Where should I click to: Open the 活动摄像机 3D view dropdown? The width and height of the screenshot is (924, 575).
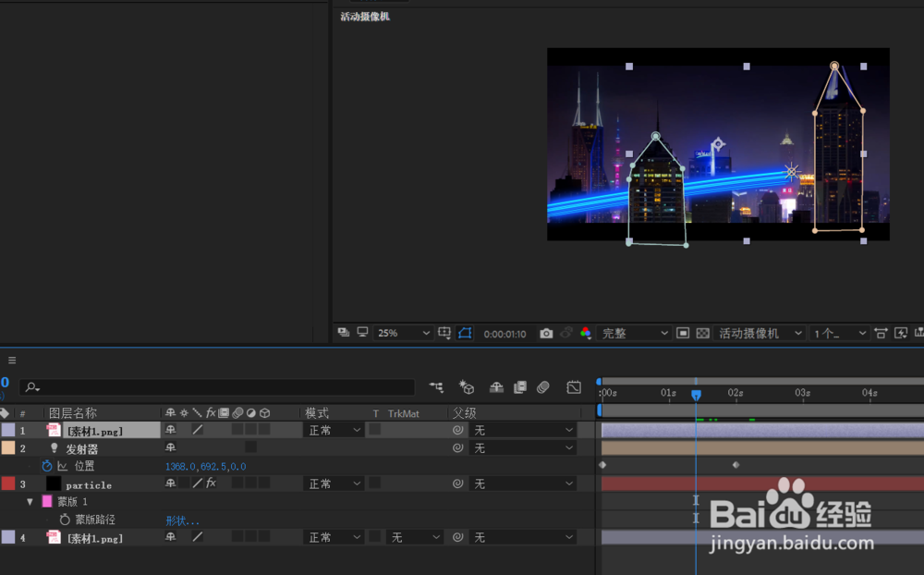760,333
